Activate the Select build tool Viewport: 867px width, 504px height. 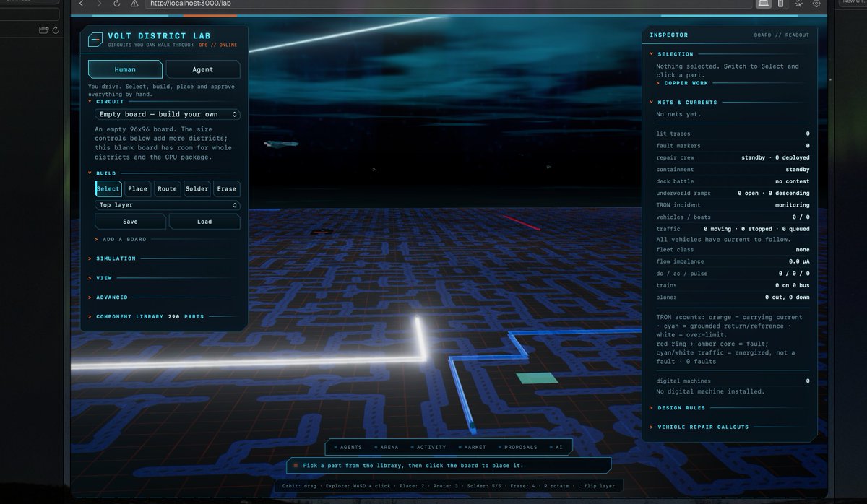click(108, 188)
